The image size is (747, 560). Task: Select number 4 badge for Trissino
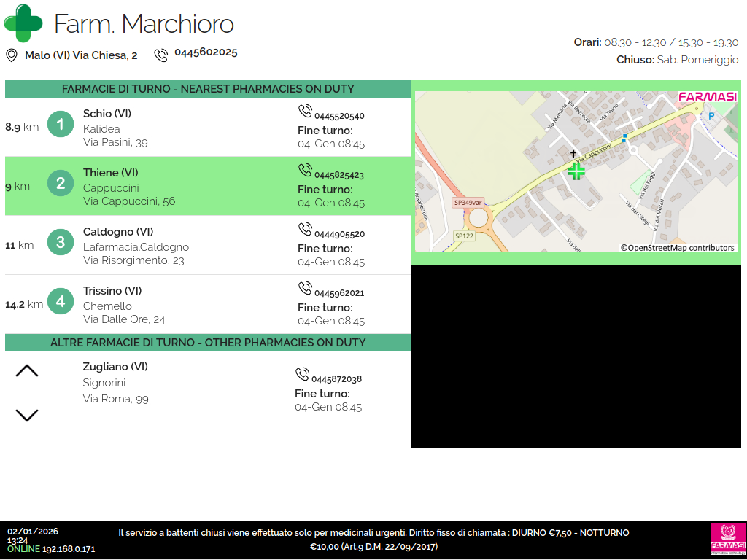tap(61, 301)
